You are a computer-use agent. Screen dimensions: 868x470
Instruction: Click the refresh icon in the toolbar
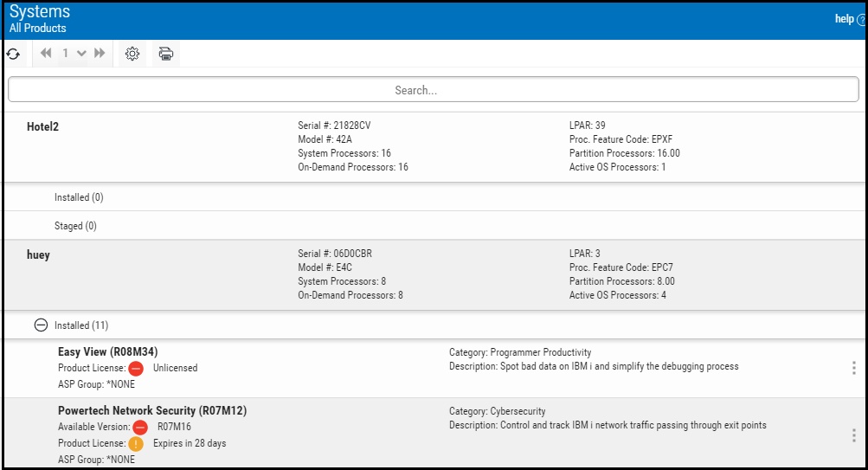pos(13,54)
